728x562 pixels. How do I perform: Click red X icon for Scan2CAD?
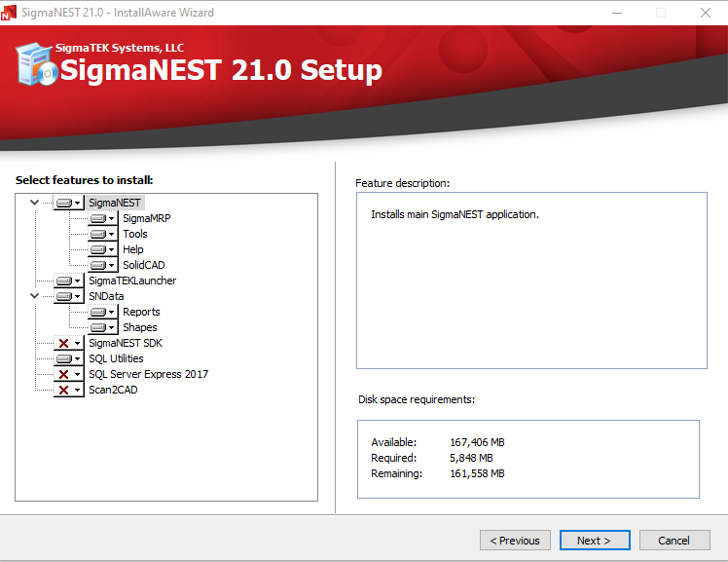tap(64, 390)
